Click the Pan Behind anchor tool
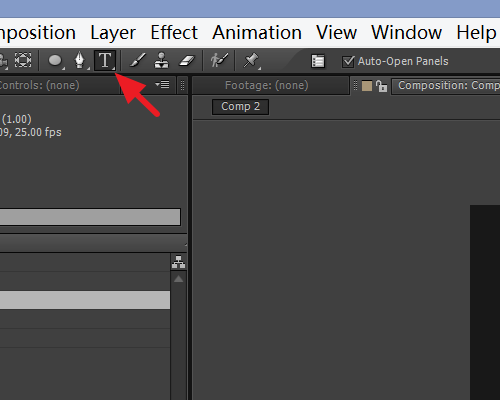The height and width of the screenshot is (400, 500). tap(23, 60)
